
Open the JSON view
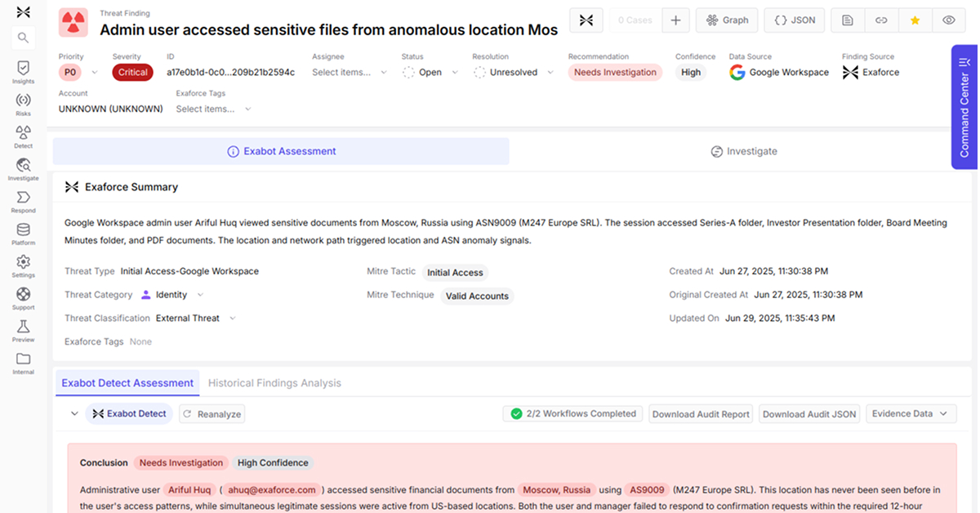click(x=795, y=20)
